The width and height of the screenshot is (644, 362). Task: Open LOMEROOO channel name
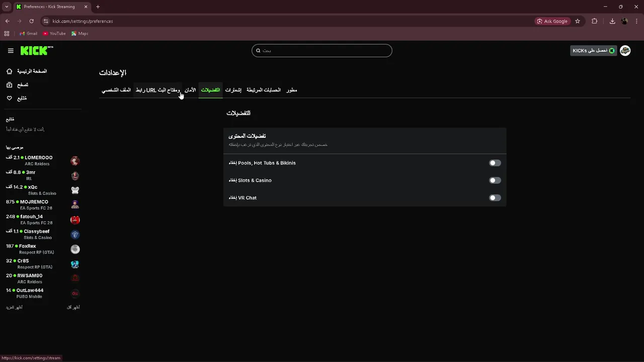39,158
